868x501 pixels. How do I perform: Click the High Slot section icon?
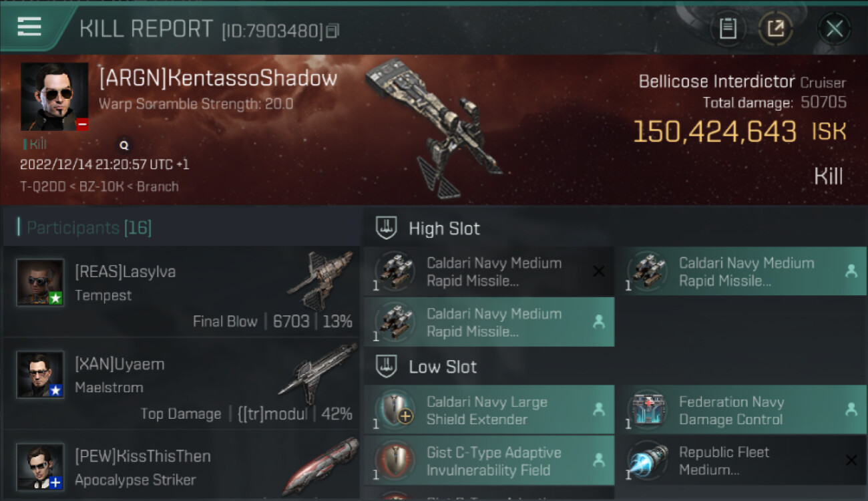(386, 228)
